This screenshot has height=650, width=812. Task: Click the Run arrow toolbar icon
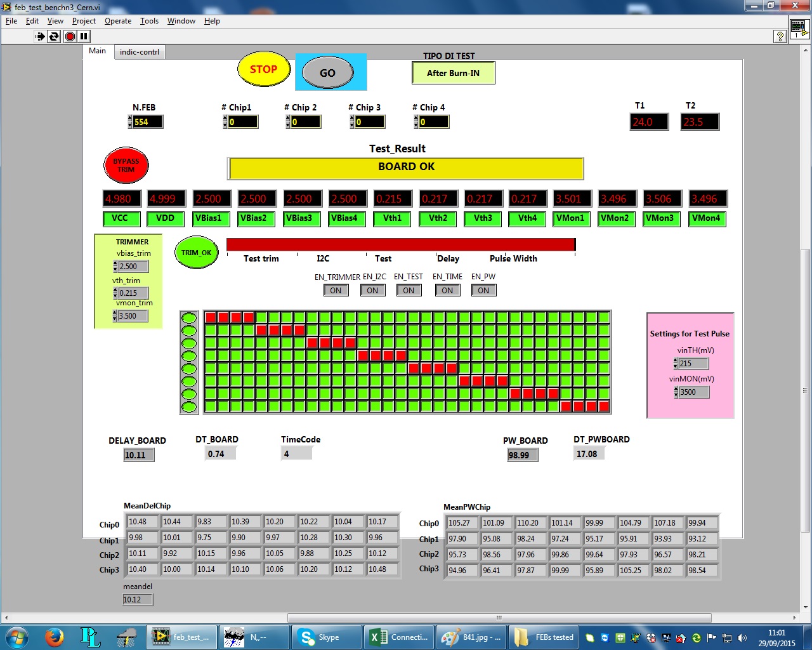40,36
